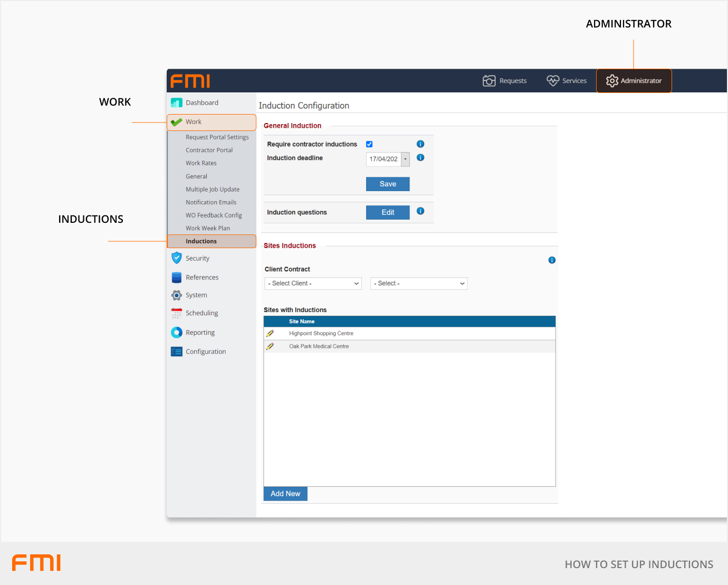The image size is (728, 585).
Task: Click the Security shield icon in sidebar
Action: [177, 258]
